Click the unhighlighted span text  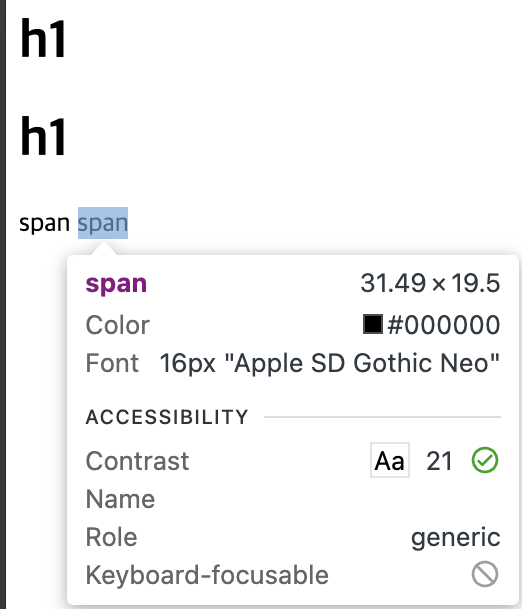click(44, 224)
